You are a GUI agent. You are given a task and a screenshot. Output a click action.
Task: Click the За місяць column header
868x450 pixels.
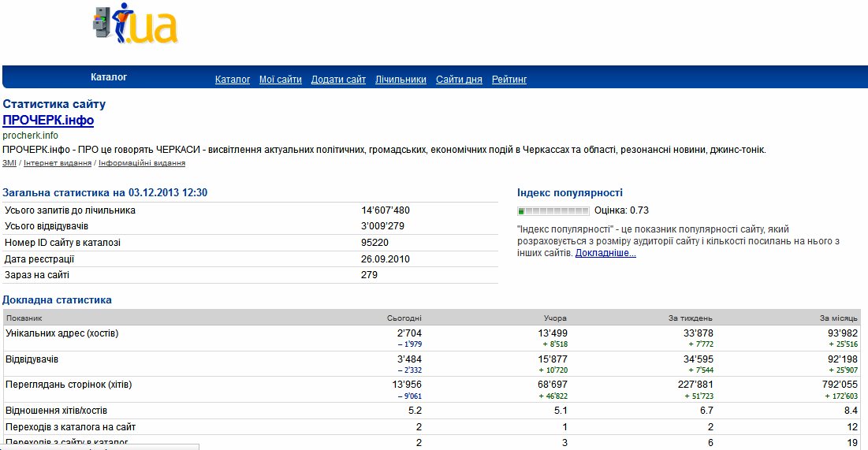[839, 318]
